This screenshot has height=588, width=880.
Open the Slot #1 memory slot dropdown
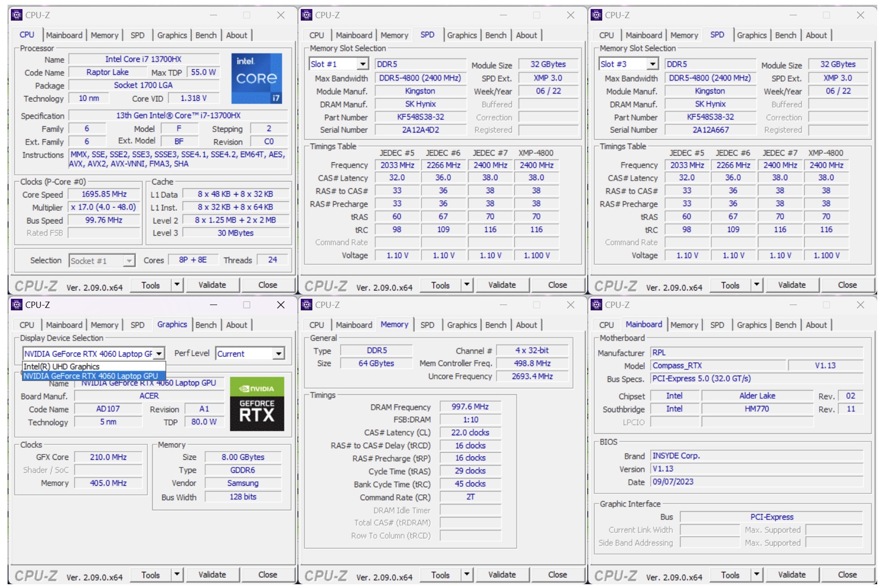[363, 64]
